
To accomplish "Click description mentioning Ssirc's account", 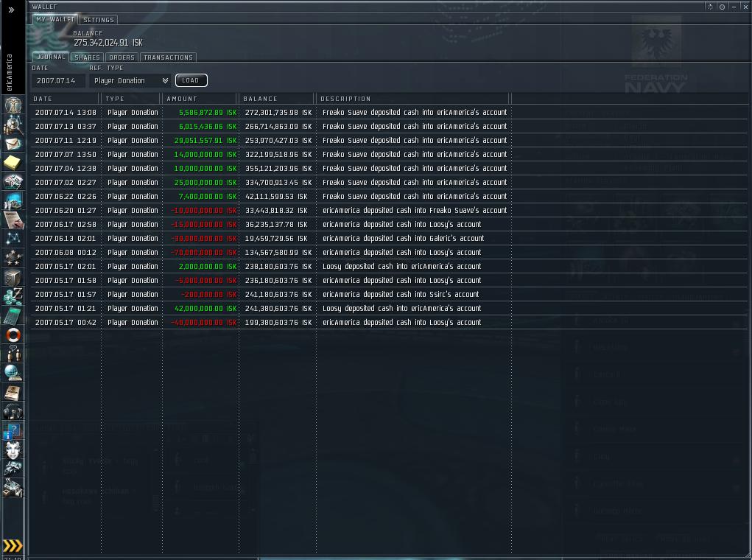I will click(x=401, y=294).
